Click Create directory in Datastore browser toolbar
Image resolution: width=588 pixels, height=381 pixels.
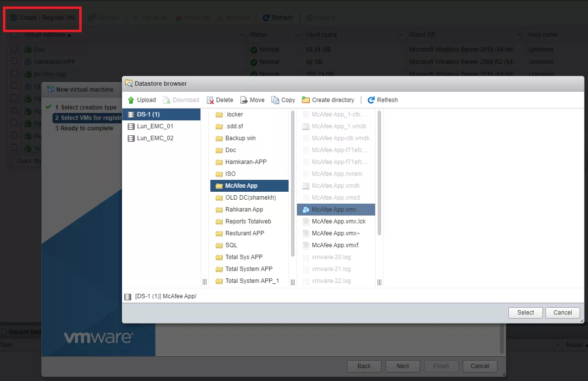328,100
